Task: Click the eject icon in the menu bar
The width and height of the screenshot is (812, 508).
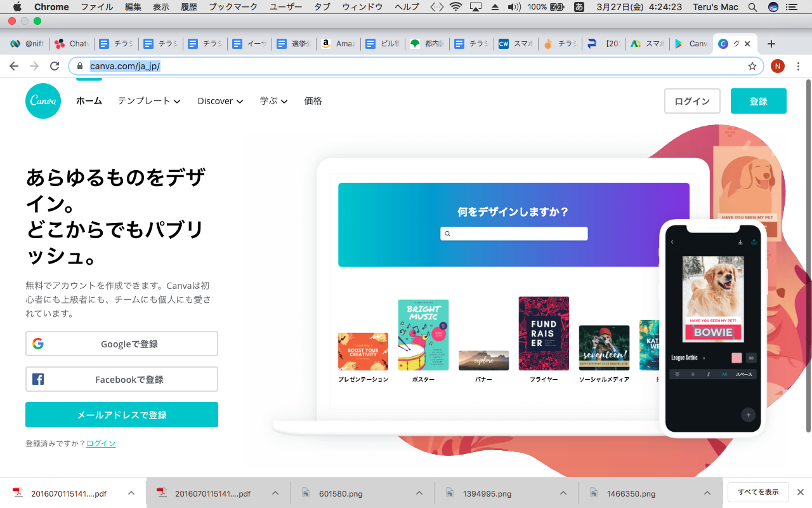Action: point(495,7)
